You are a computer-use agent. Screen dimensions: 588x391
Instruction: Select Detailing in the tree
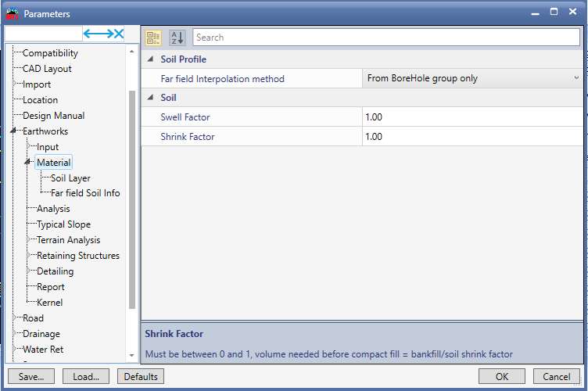55,271
